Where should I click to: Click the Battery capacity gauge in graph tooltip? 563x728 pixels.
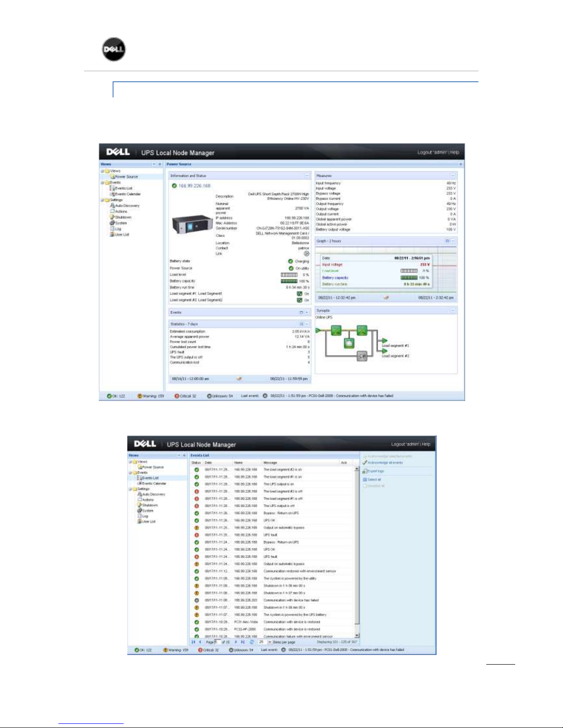(x=409, y=277)
